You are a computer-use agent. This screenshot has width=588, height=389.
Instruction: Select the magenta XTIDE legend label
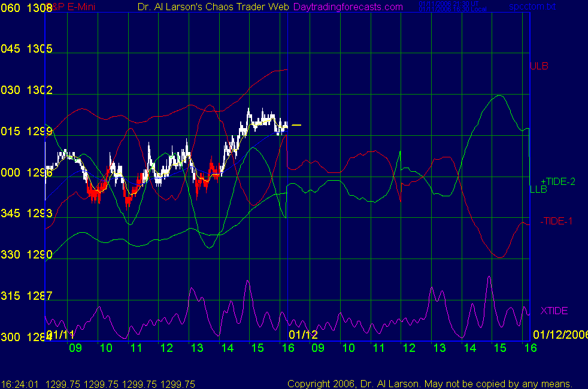pyautogui.click(x=554, y=311)
